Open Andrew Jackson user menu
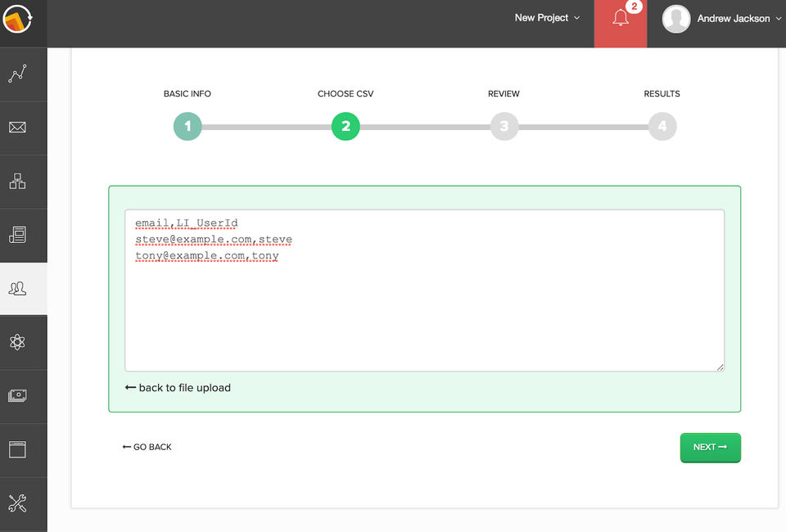 pyautogui.click(x=721, y=19)
